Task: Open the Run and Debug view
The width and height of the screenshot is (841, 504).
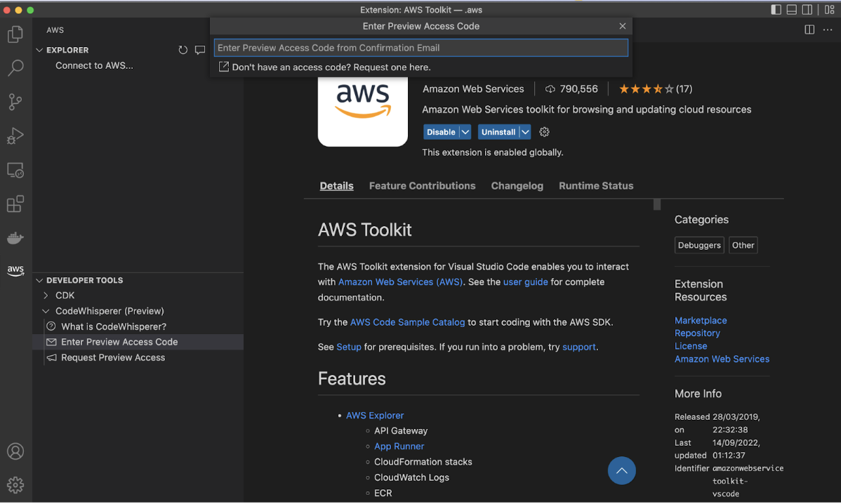Action: [x=15, y=135]
